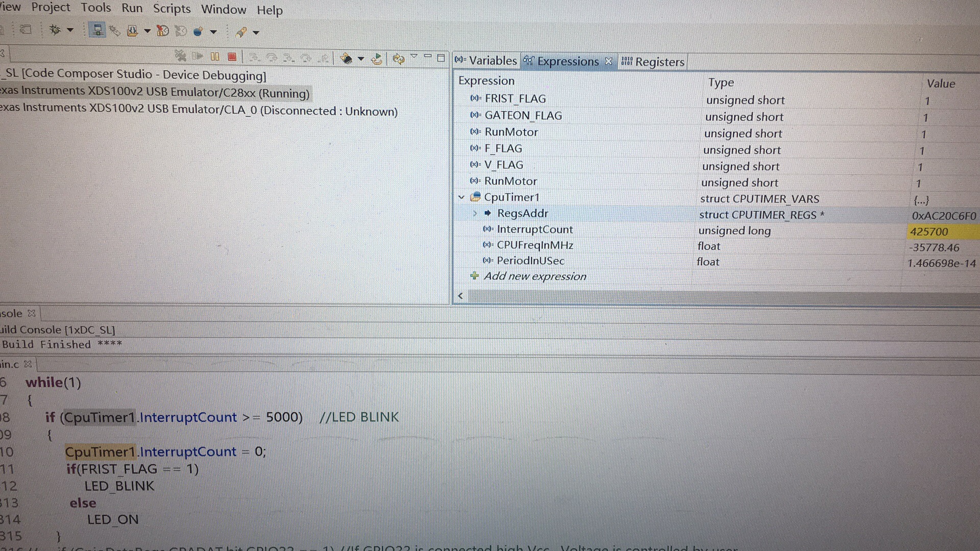This screenshot has width=980, height=551.
Task: Click the highlighted InterruptCount value 425700
Action: click(929, 232)
